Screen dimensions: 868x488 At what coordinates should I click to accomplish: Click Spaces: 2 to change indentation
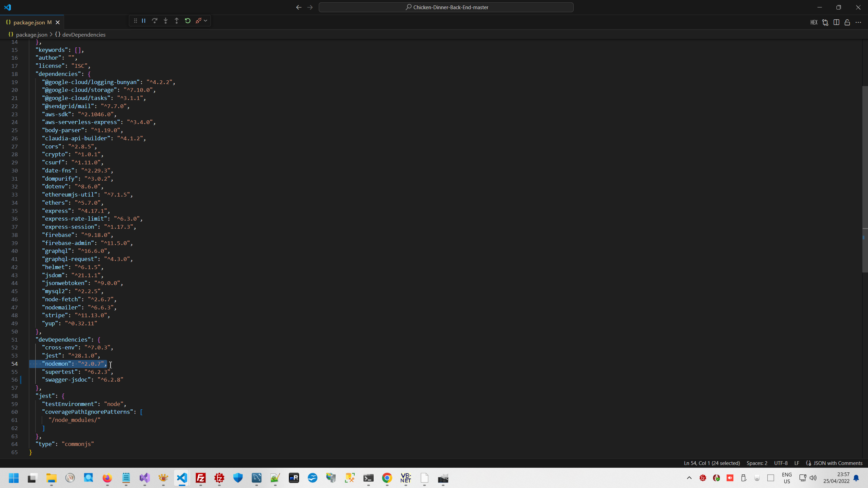pyautogui.click(x=757, y=463)
